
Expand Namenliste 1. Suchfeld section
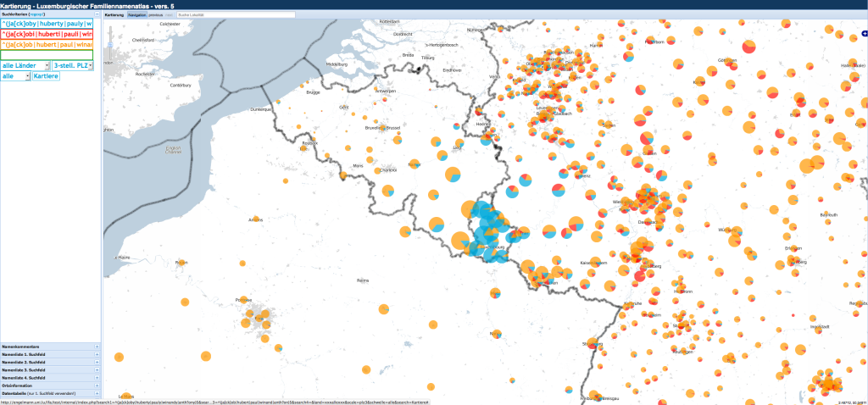[97, 355]
